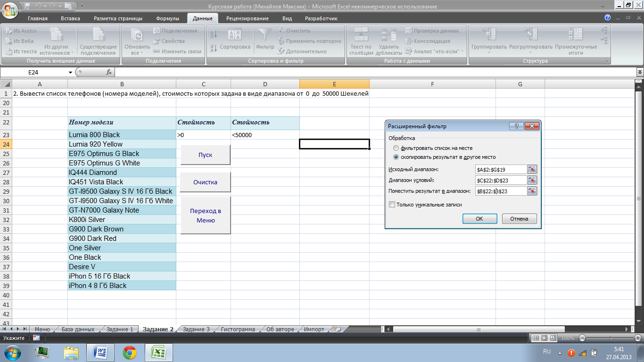Image resolution: width=644 pixels, height=362 pixels.
Task: Reapply filter (Применить повторно)
Action: point(309,41)
